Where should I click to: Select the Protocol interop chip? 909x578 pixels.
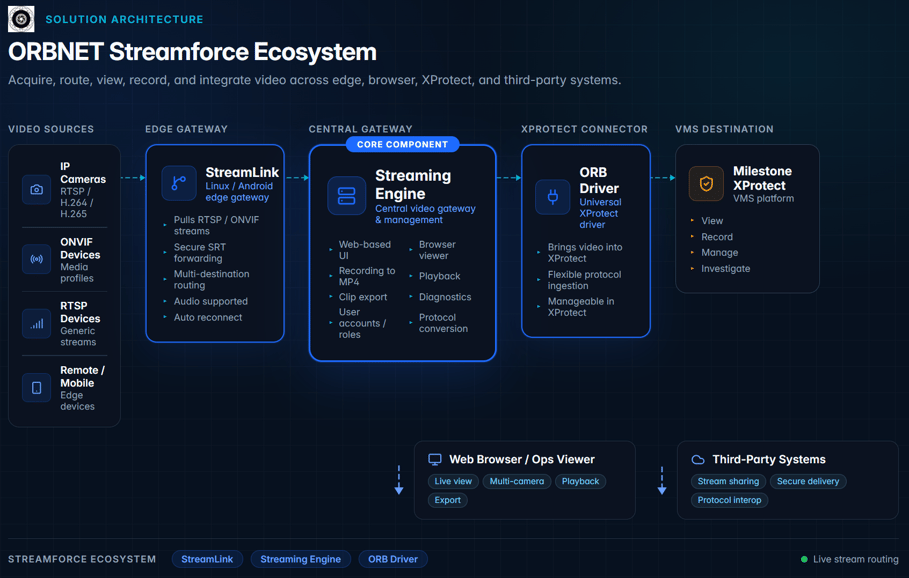coord(729,500)
